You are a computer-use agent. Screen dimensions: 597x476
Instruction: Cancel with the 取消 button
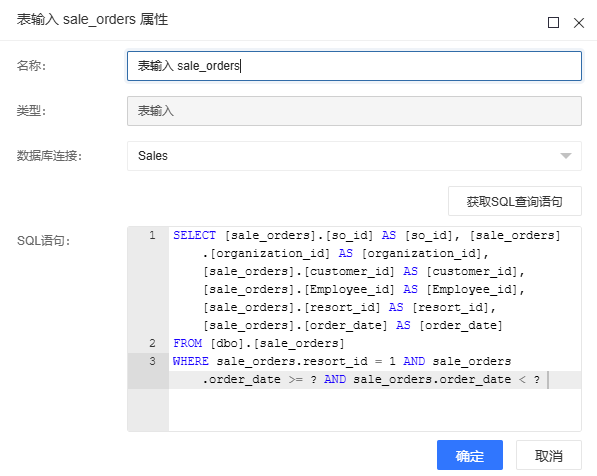pos(549,455)
